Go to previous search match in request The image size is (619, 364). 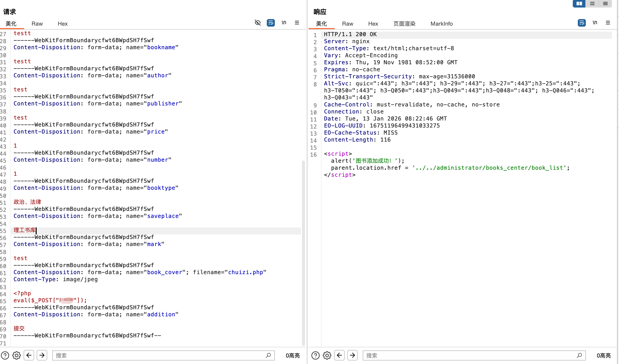point(29,355)
